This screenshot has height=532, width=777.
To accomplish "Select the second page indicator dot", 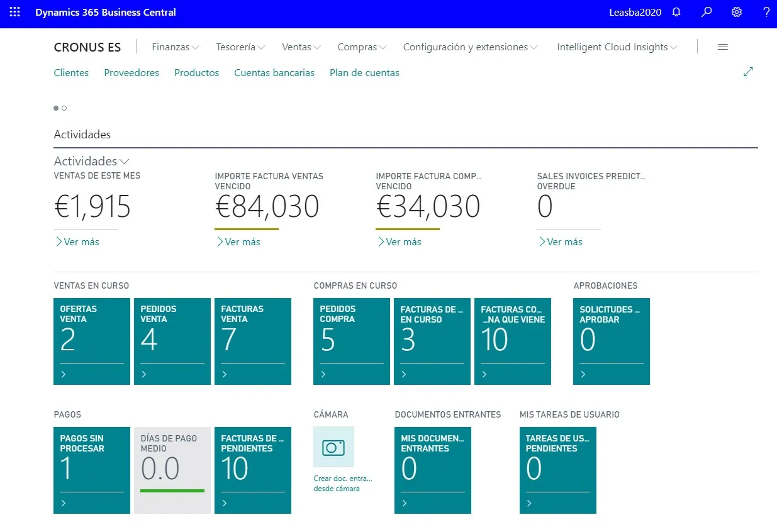I will (x=64, y=108).
